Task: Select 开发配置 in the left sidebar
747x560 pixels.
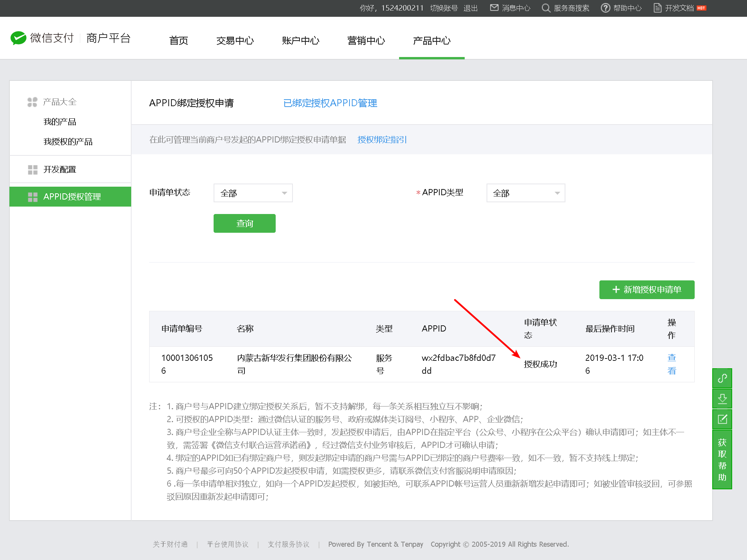Action: 60,169
